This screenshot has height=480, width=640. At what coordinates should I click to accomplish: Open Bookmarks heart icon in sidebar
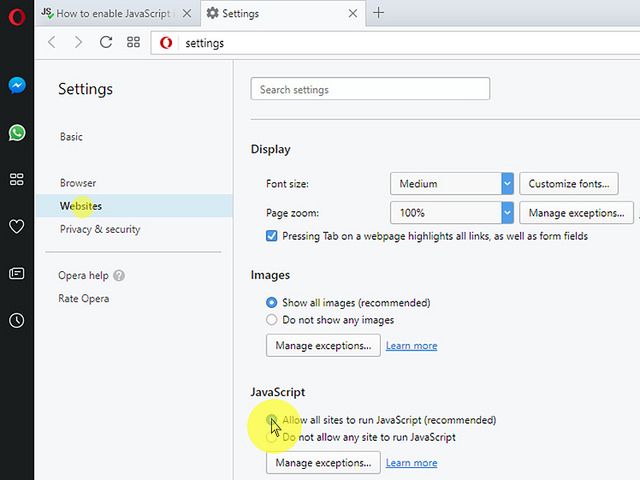16,227
